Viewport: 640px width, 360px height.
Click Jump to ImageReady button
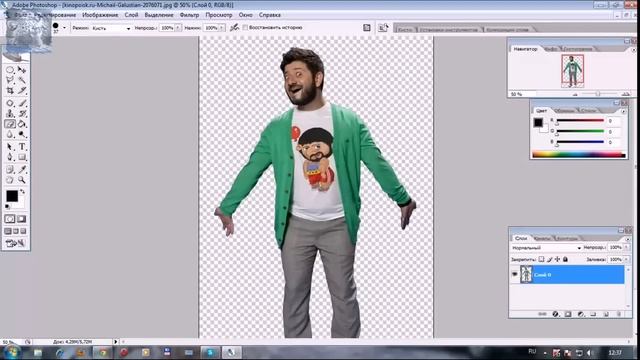16,244
